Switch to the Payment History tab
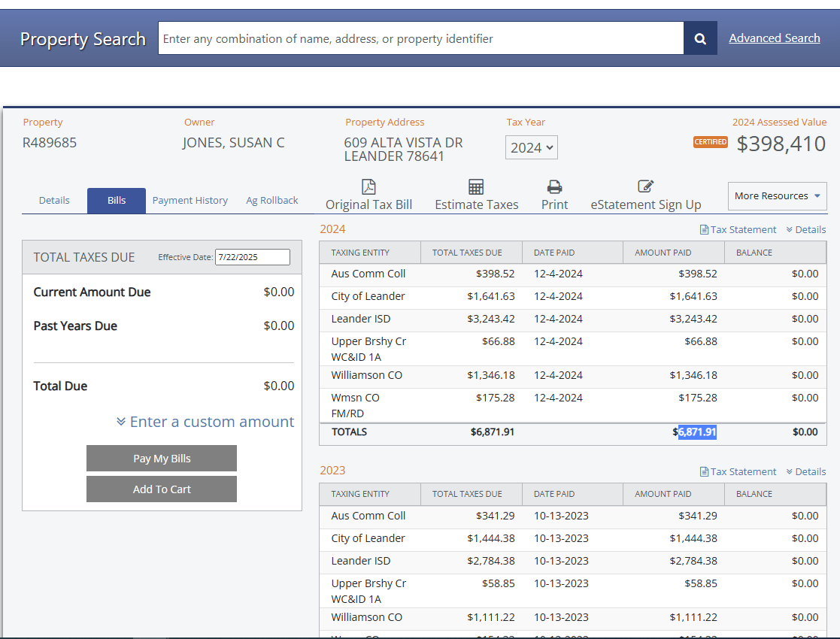 click(190, 201)
